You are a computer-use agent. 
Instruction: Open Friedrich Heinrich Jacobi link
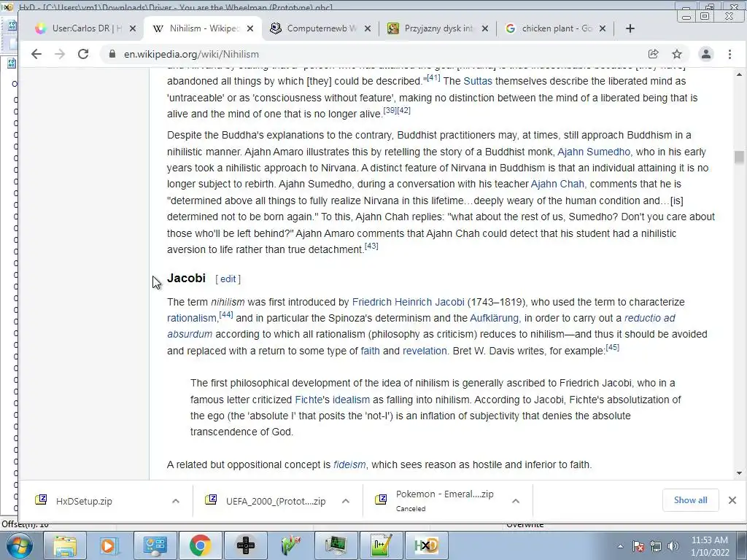pos(409,302)
